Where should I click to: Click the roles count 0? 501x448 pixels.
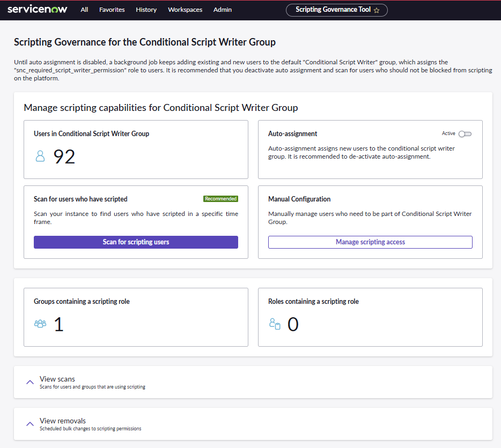pyautogui.click(x=293, y=324)
